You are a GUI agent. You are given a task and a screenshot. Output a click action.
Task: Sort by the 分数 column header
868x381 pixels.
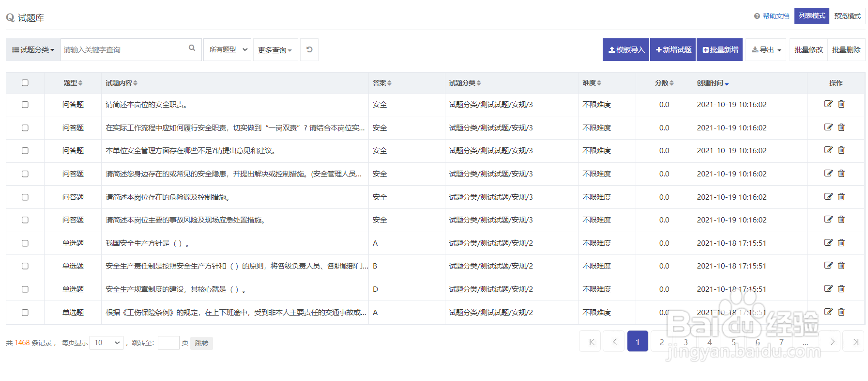point(664,83)
